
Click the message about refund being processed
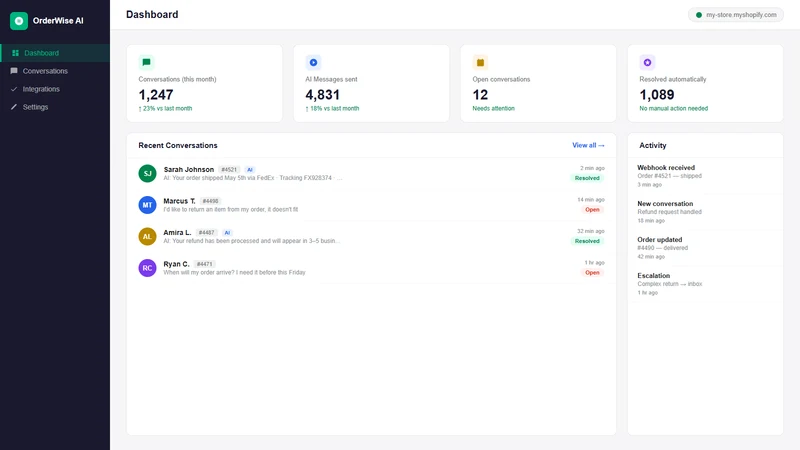pyautogui.click(x=251, y=241)
